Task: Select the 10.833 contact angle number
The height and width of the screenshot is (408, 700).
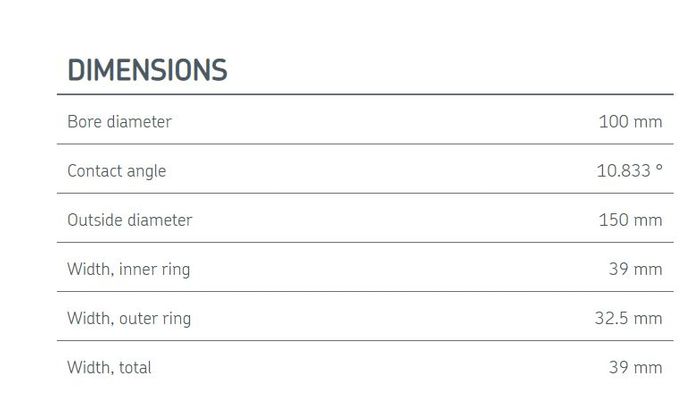Action: coord(623,171)
